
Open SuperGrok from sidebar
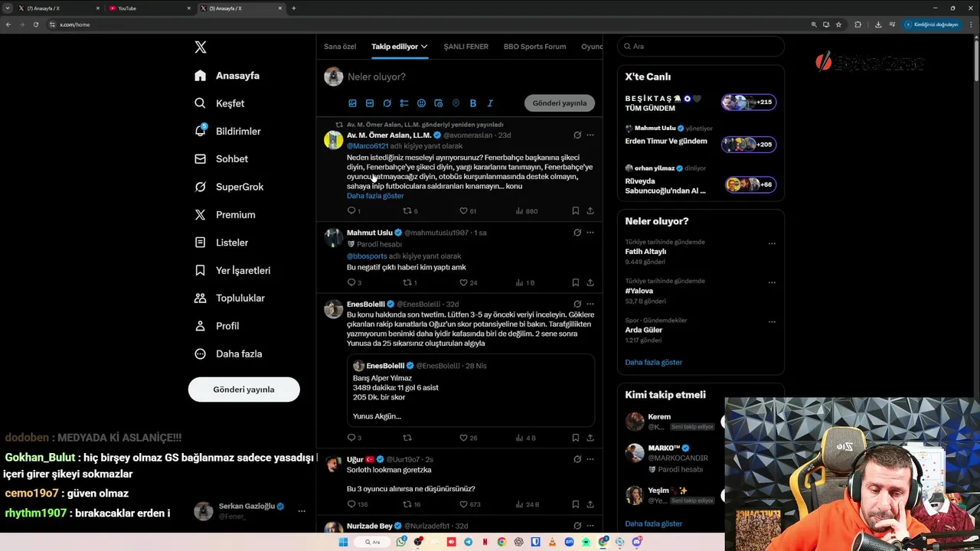click(x=228, y=187)
